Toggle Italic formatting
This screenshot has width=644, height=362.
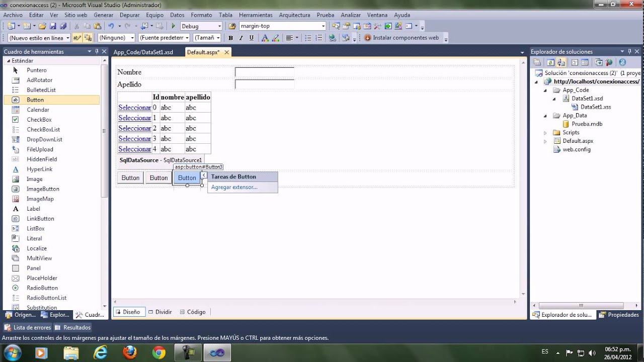[x=241, y=38]
